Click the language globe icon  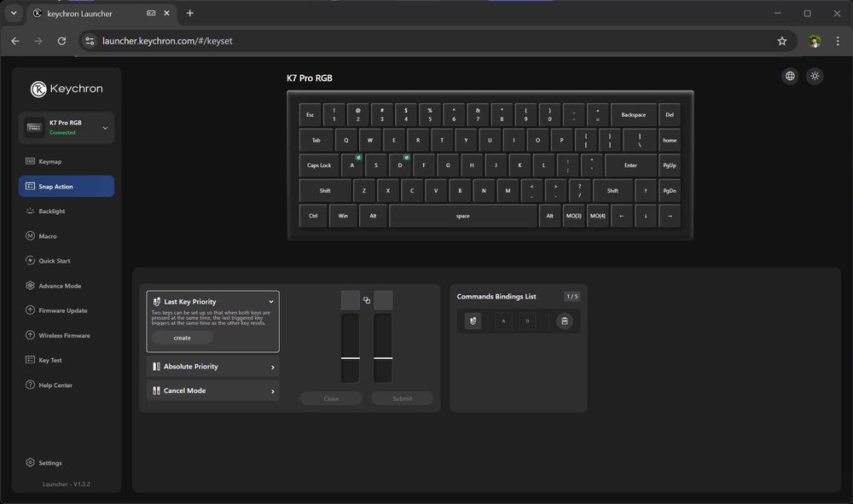[x=790, y=76]
